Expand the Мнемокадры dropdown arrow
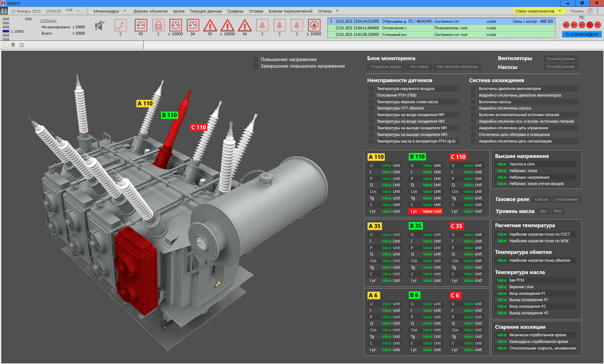Viewport: 604px width, 364px height. [x=125, y=11]
